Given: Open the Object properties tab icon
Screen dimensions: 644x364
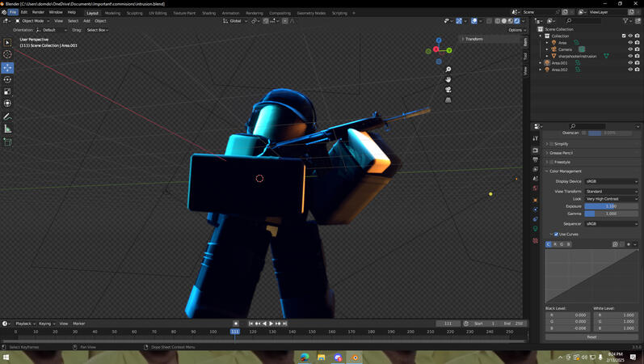Looking at the screenshot, I should coord(535,200).
